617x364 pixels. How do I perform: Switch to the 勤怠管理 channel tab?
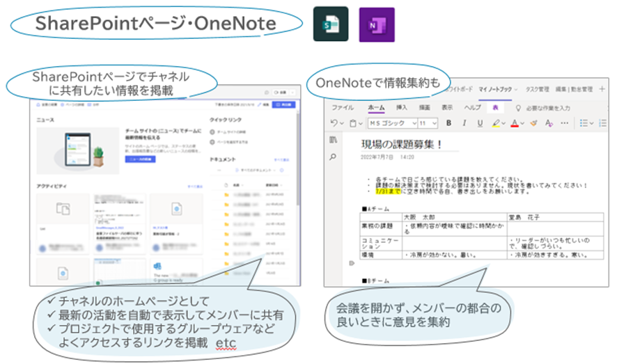point(574,90)
